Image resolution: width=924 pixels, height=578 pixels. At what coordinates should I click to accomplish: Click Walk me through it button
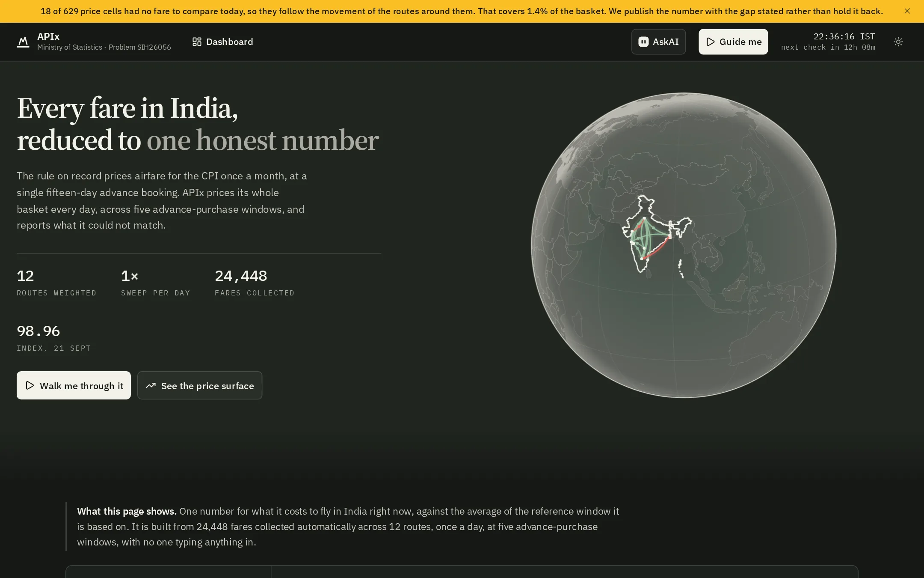tap(74, 385)
